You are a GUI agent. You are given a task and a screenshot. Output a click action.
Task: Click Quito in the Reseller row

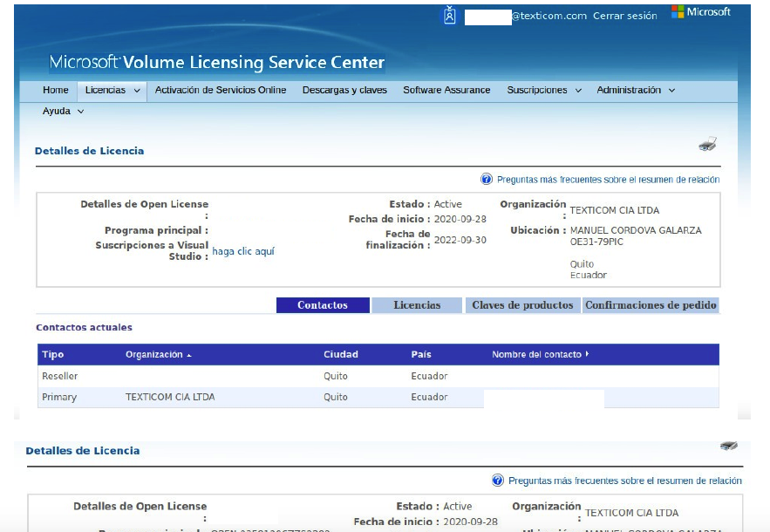[x=336, y=376]
